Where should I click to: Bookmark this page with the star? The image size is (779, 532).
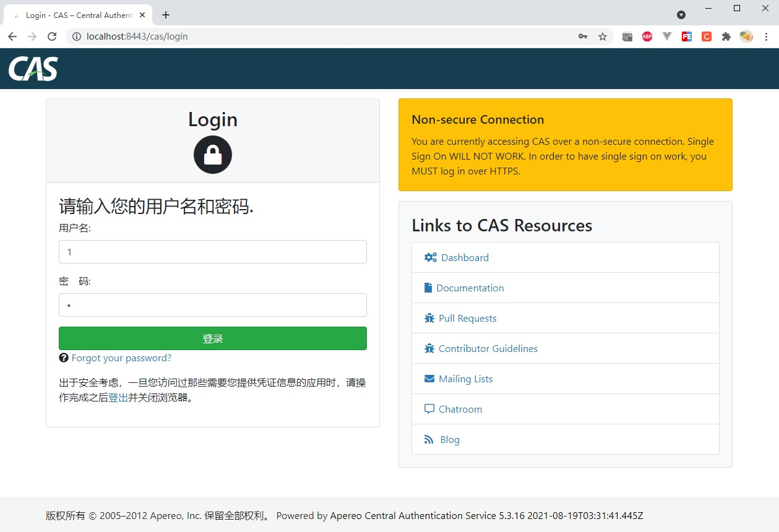click(603, 36)
